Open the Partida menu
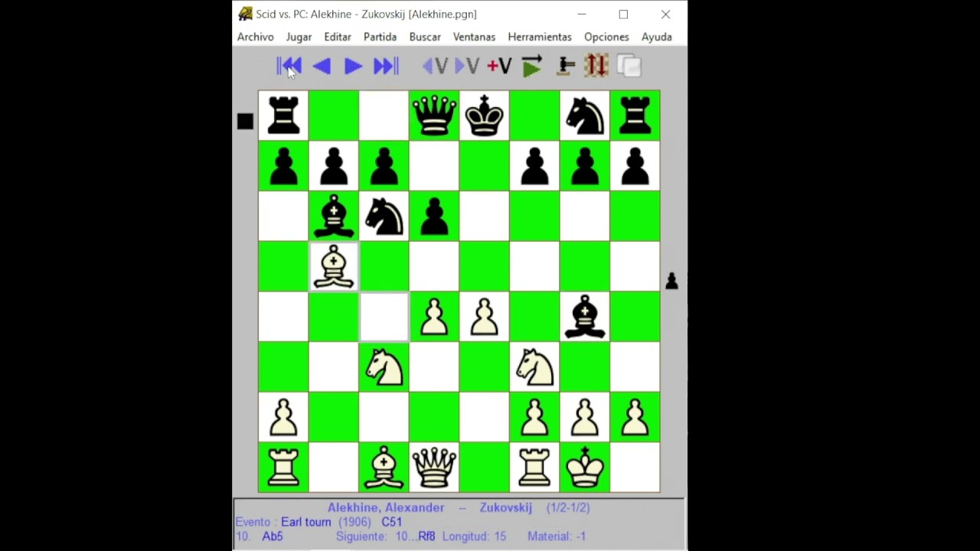980x551 pixels. tap(380, 37)
